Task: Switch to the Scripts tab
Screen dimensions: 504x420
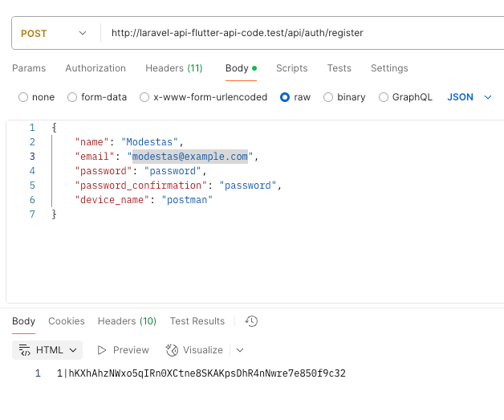Action: tap(291, 68)
